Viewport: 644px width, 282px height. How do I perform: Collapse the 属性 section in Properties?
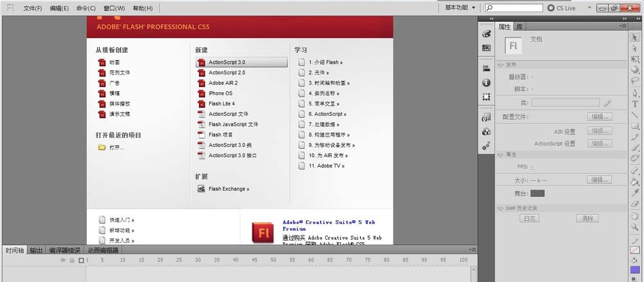point(500,155)
